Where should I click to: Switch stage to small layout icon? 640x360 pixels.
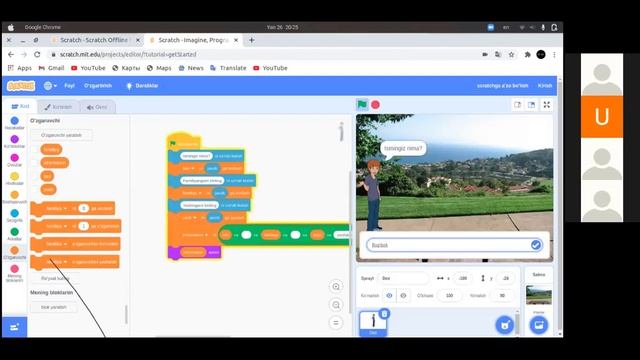[518, 105]
